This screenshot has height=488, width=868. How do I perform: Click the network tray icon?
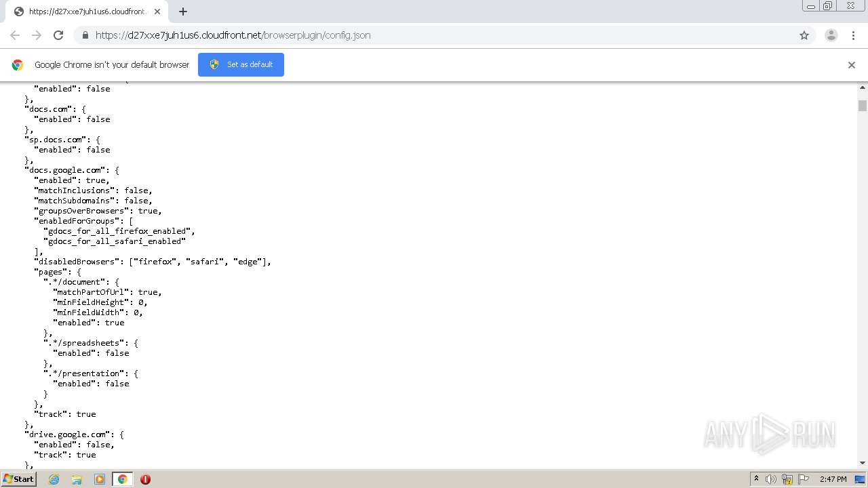[x=787, y=479]
